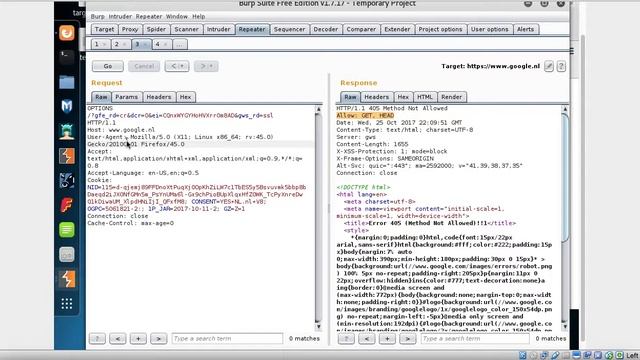Click the plus button in request search bar

pos(138,338)
